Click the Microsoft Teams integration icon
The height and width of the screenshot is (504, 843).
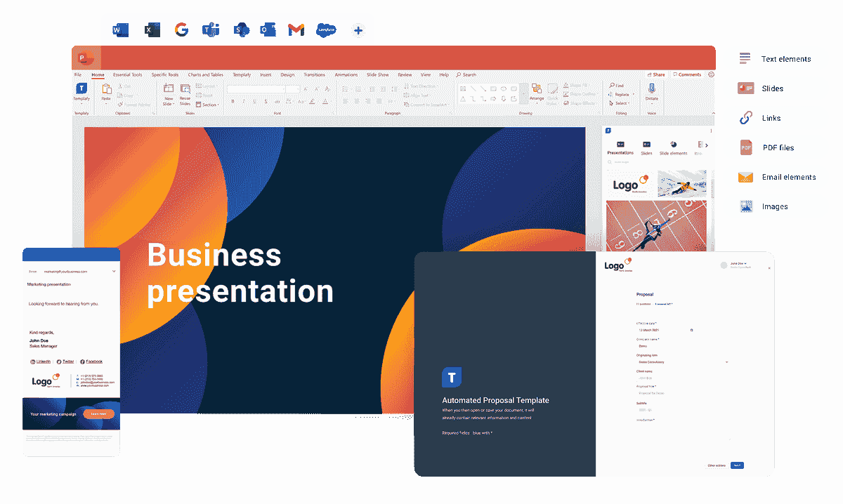tap(211, 29)
